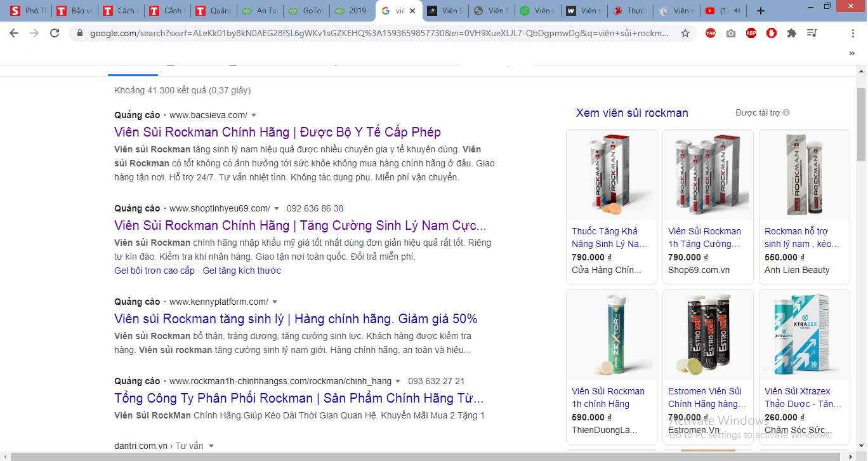Open the dropdown arrow next to dantri.com.vn Tư vấn
Image resolution: width=868 pixels, height=461 pixels.
coord(211,446)
